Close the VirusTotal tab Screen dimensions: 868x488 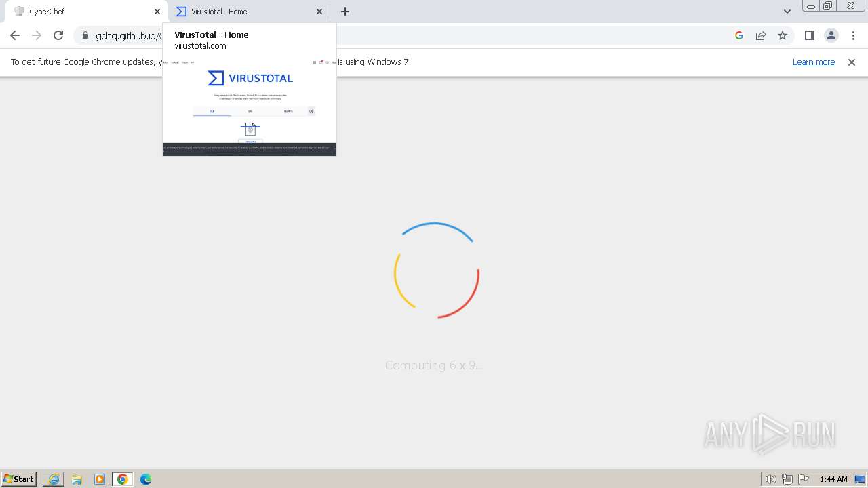coord(319,12)
